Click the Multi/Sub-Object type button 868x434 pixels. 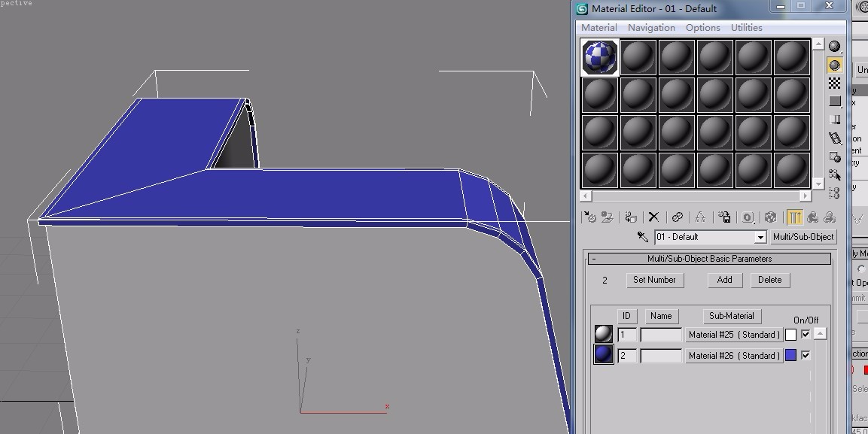pyautogui.click(x=803, y=237)
